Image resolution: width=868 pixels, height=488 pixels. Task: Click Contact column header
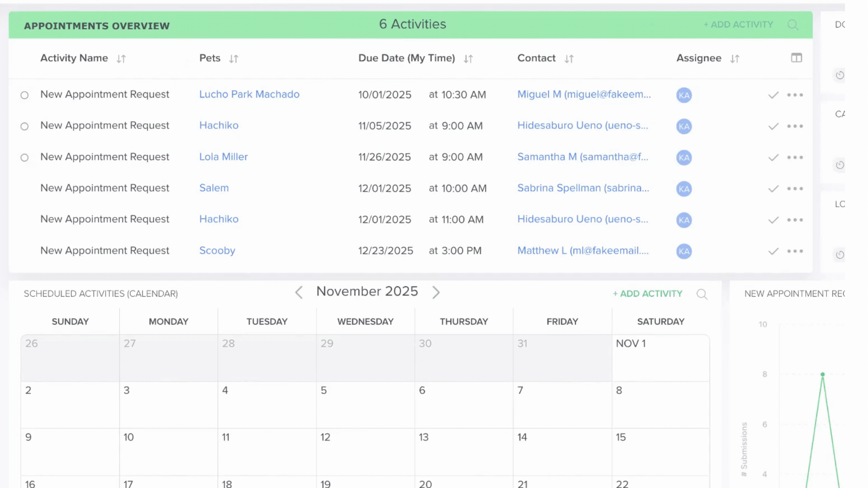click(536, 58)
